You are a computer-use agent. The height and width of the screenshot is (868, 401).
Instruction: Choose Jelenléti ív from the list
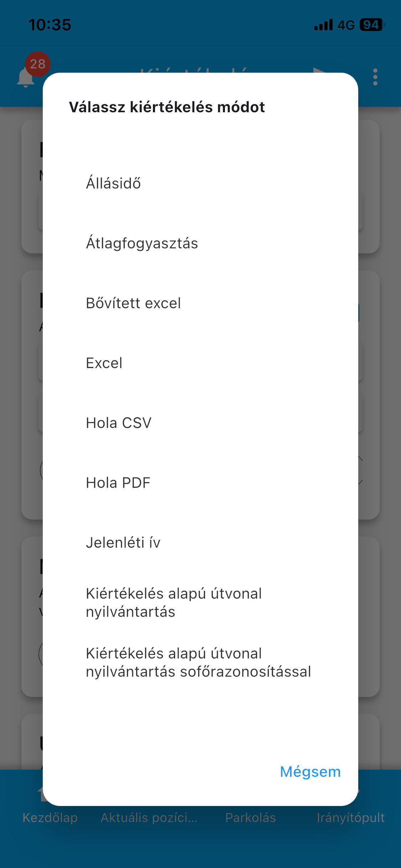(x=123, y=543)
